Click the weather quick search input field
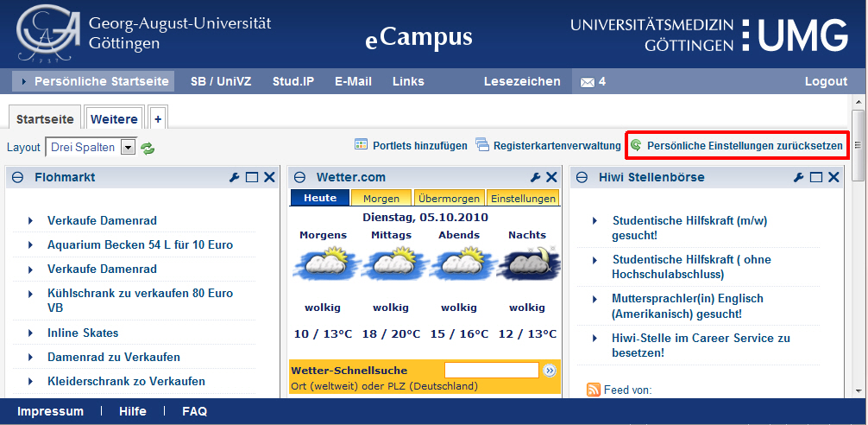This screenshot has height=425, width=868. coord(491,370)
